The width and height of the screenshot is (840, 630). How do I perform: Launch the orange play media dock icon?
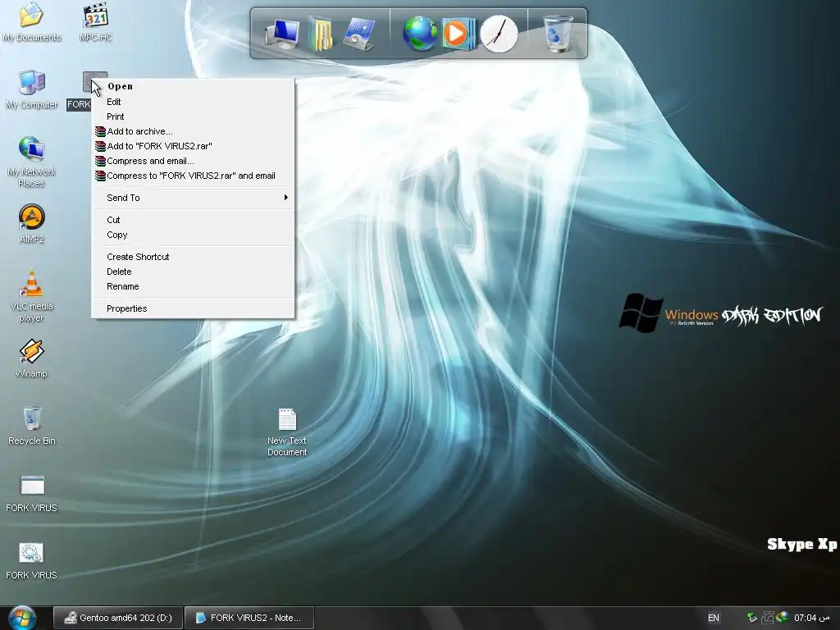click(x=459, y=34)
